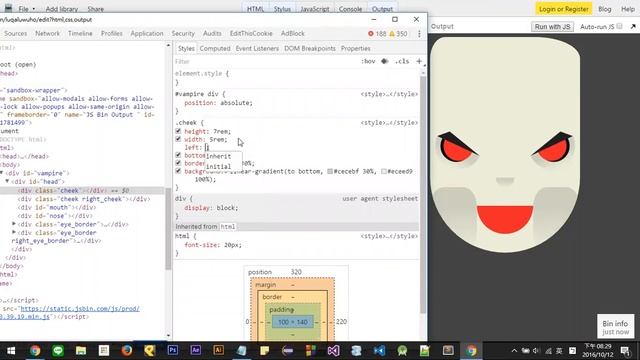This screenshot has width=640, height=360.
Task: Open the File dropdown menu
Action: [x=27, y=9]
